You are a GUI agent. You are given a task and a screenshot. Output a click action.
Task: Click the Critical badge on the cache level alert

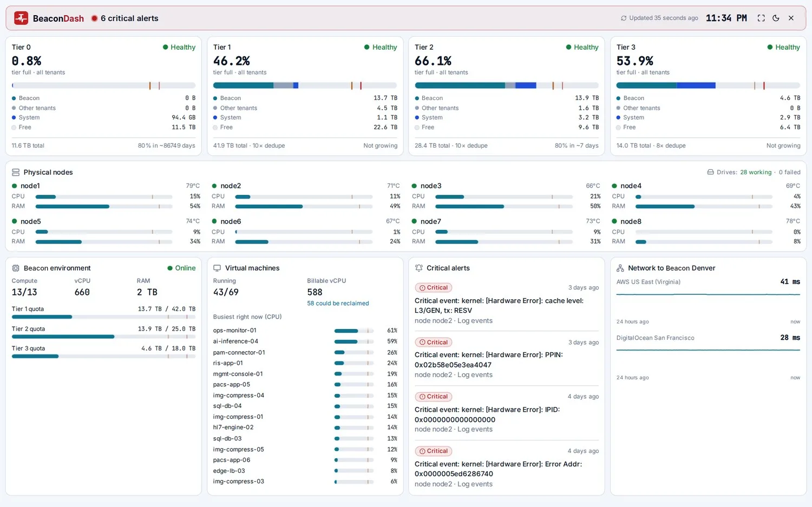click(x=434, y=288)
